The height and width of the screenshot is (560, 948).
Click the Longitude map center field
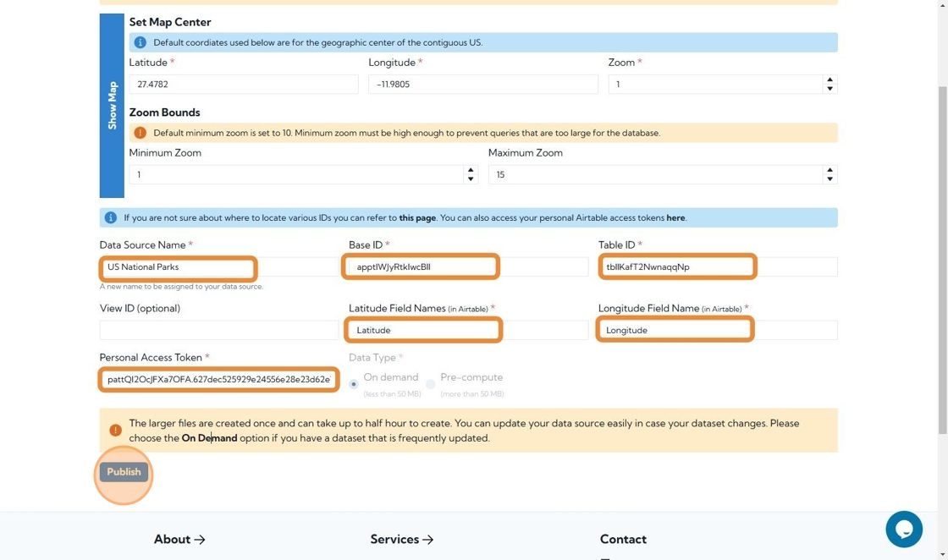click(x=483, y=84)
